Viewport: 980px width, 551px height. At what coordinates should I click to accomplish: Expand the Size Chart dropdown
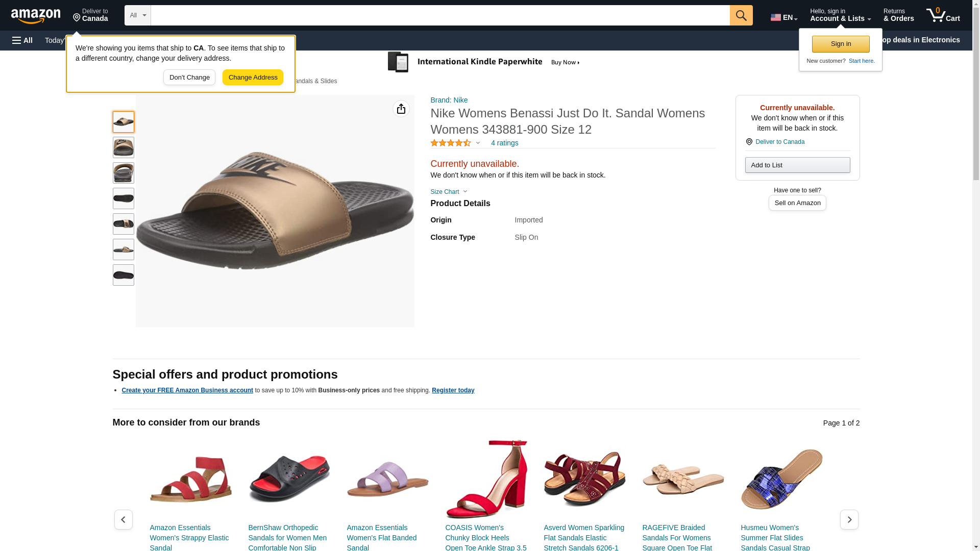pyautogui.click(x=449, y=192)
